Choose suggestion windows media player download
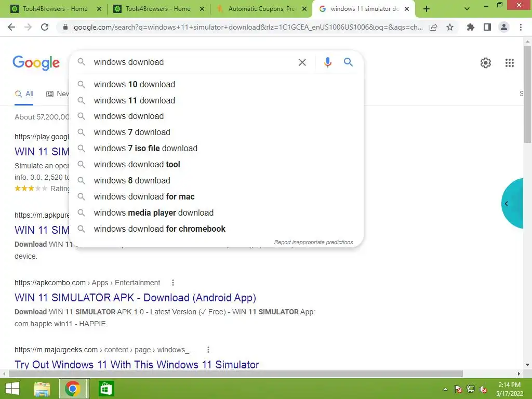Image resolution: width=532 pixels, height=399 pixels. pyautogui.click(x=216, y=212)
